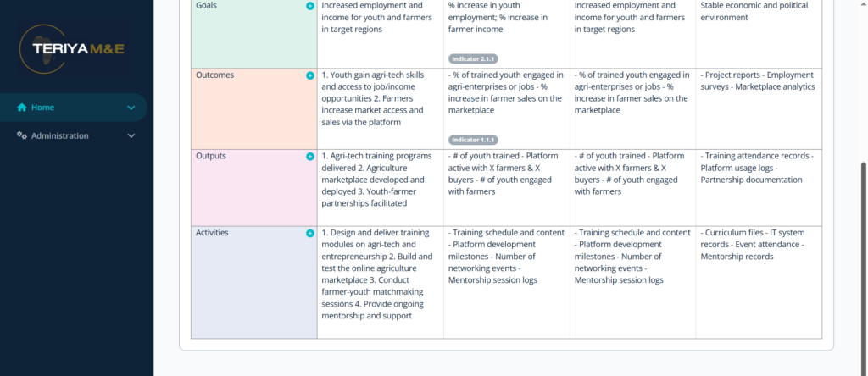Click the vertical page scrollbar thumb
This screenshot has height=376, width=868.
(x=864, y=268)
